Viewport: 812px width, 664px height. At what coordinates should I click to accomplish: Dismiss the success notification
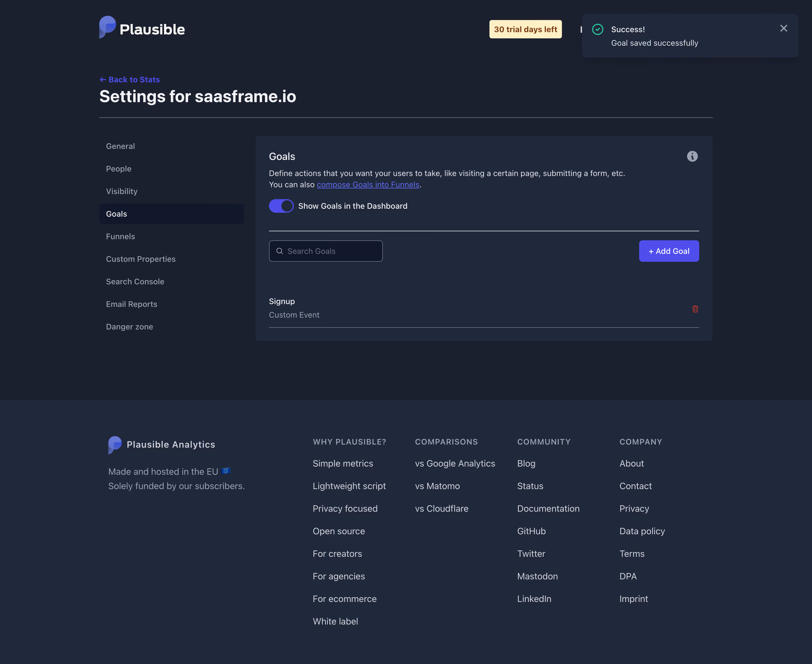tap(783, 28)
